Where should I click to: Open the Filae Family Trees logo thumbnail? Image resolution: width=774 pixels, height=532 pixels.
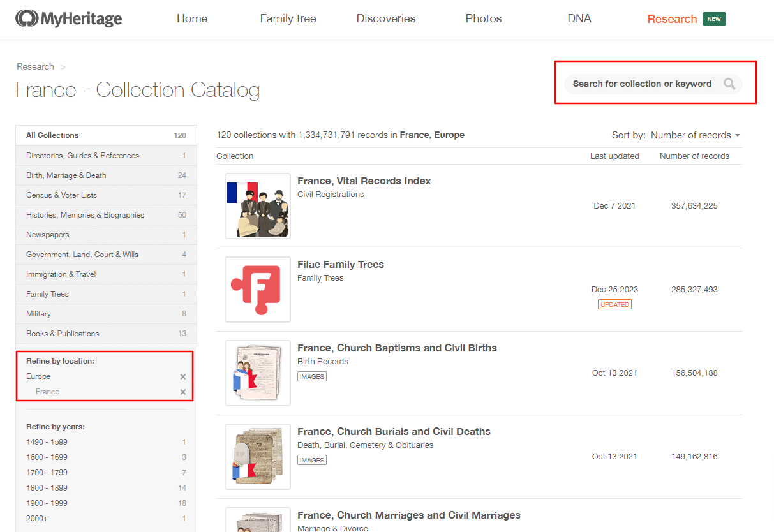point(258,290)
